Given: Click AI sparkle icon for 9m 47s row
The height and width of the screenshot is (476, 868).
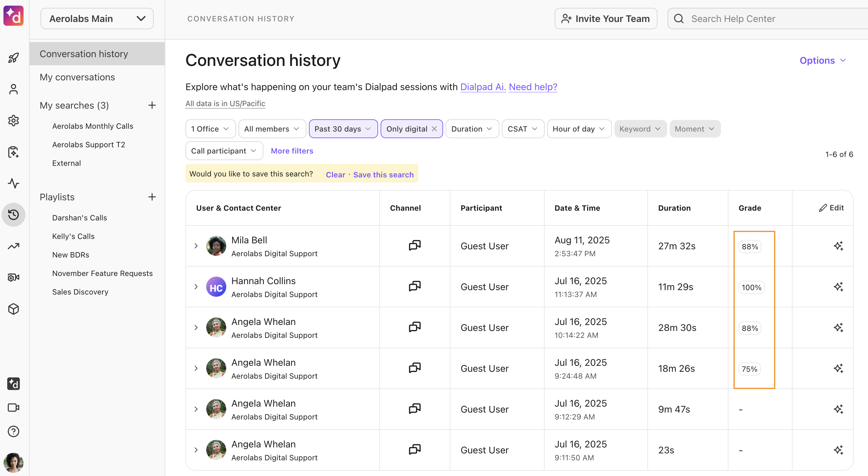Looking at the screenshot, I should click(838, 409).
